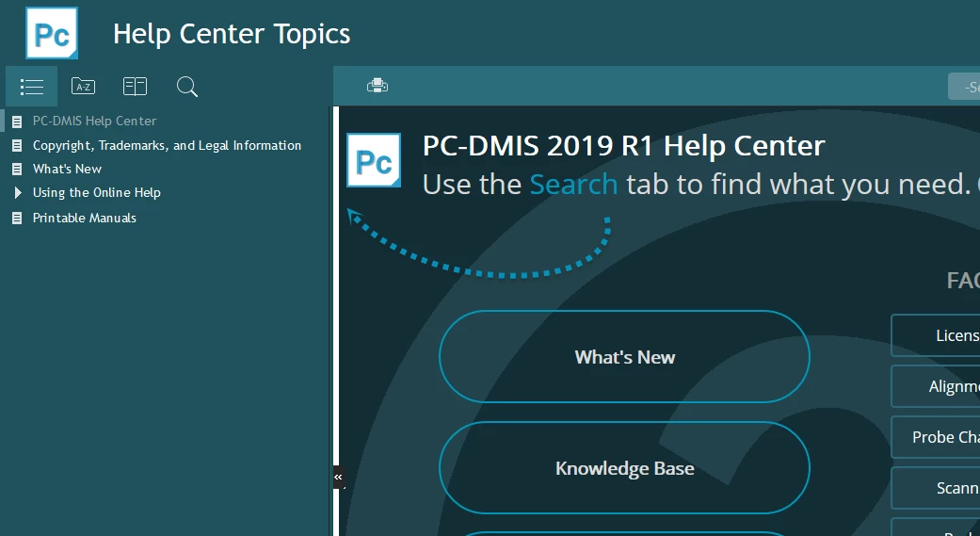The image size is (980, 536).
Task: Collapse the navigation pane with the double-arrow
Action: click(x=338, y=478)
